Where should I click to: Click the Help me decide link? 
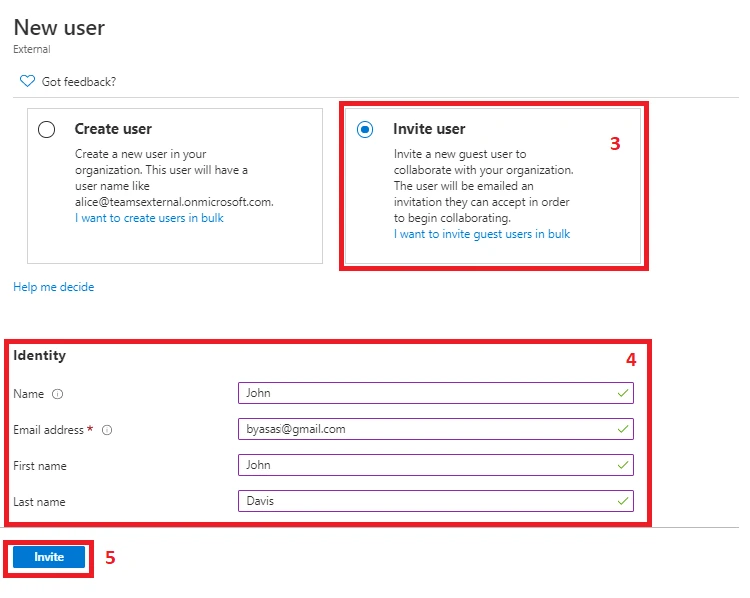click(x=54, y=287)
